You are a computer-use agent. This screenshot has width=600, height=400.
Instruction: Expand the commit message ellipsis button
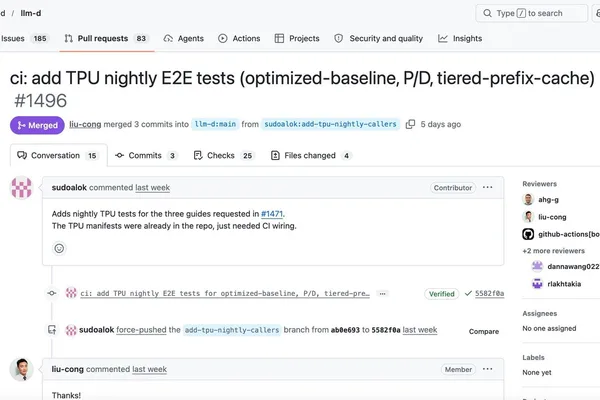click(x=382, y=294)
